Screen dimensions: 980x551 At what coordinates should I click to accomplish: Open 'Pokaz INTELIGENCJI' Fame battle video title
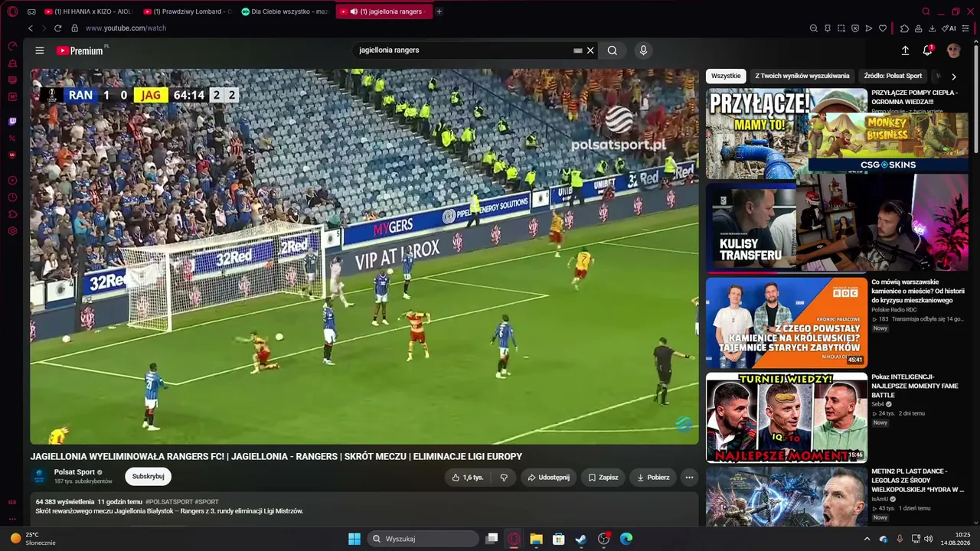click(x=914, y=386)
